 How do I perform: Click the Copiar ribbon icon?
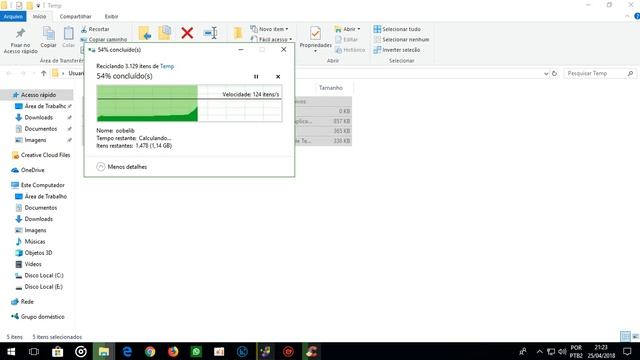49,37
